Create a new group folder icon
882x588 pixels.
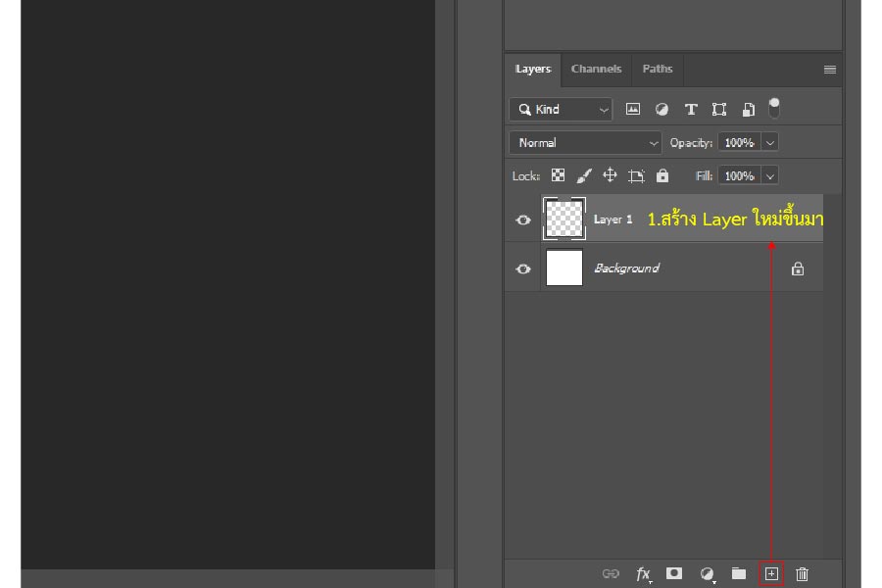(739, 572)
